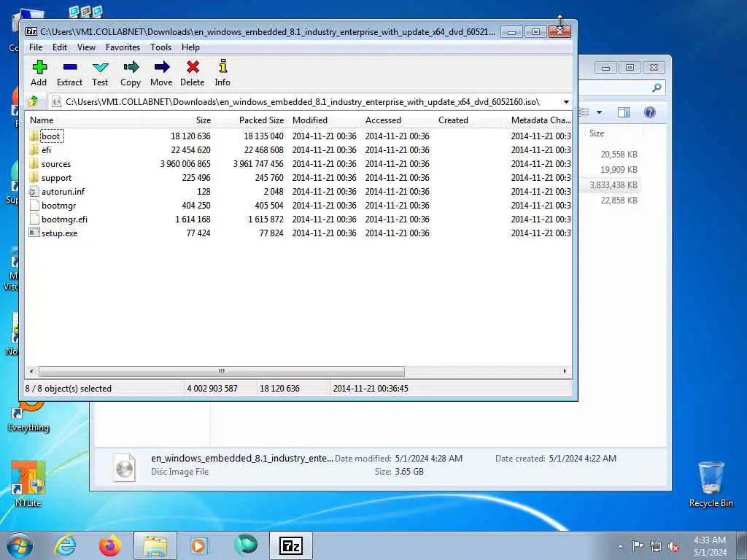Click the bootmgr.efi file icon
Viewport: 747px width, 560px height.
point(34,219)
